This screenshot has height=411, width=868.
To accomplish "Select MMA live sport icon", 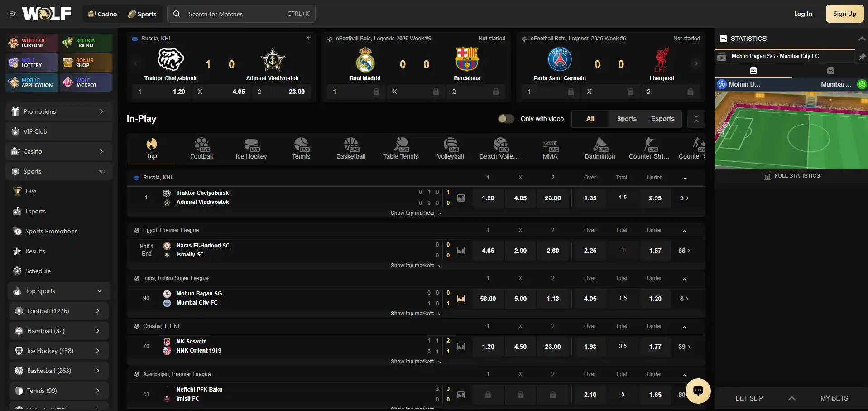I will pos(550,149).
